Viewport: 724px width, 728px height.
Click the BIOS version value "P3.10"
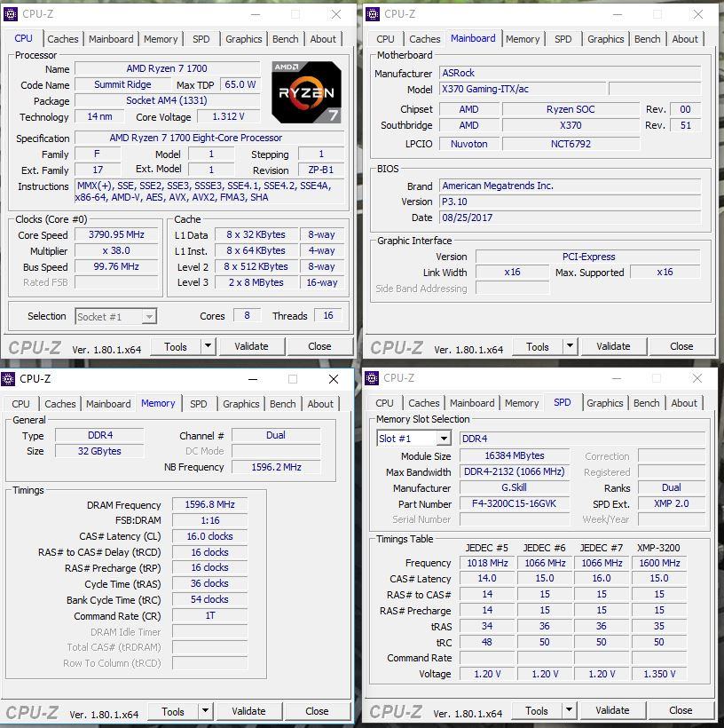[570, 202]
